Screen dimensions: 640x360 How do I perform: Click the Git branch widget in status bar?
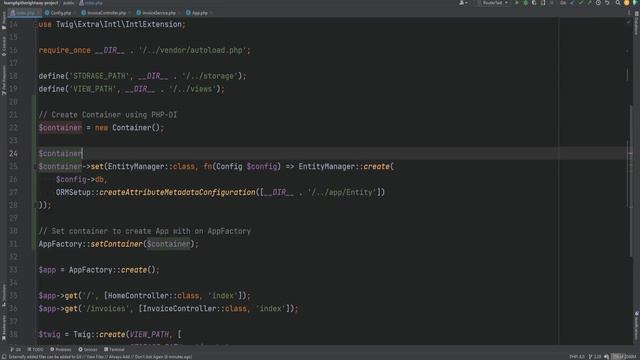point(595,357)
